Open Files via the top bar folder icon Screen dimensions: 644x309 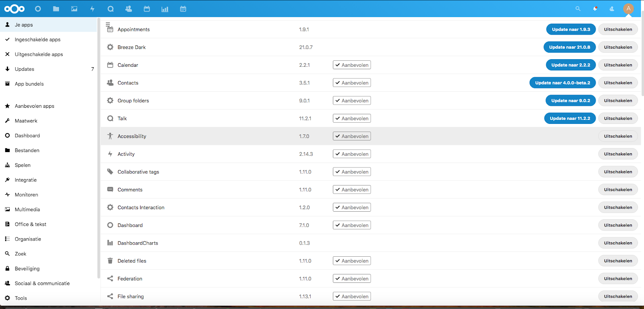point(56,9)
